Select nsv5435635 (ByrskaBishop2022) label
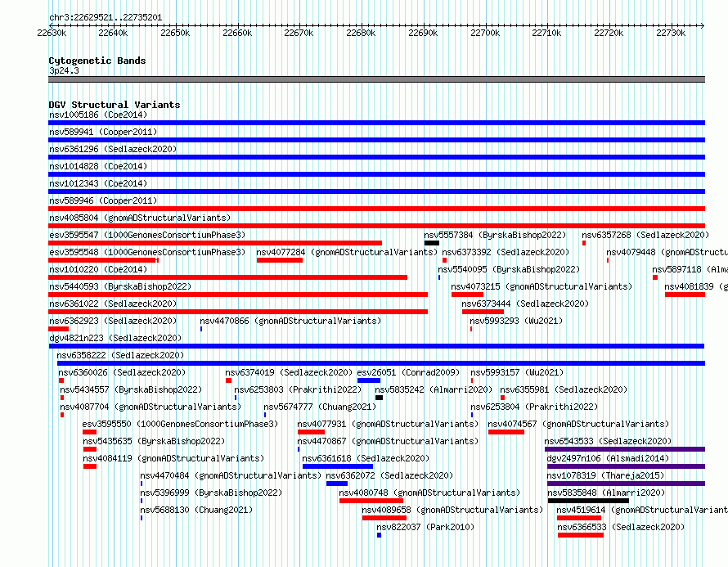 [154, 441]
